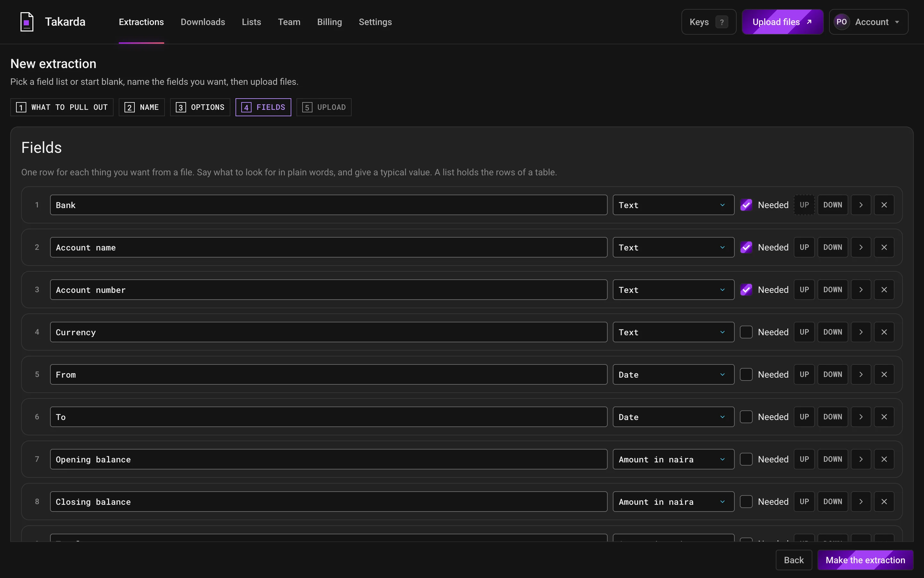Switch to the Downloads tab
Screen dimensions: 924x578
tap(203, 22)
